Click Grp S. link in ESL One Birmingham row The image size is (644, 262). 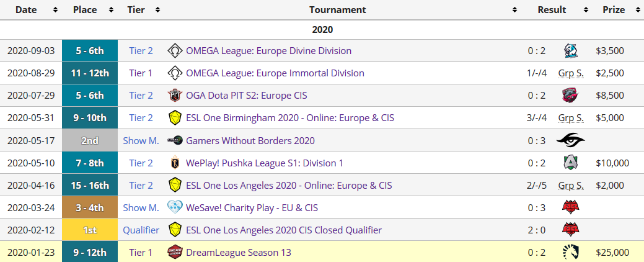[570, 118]
